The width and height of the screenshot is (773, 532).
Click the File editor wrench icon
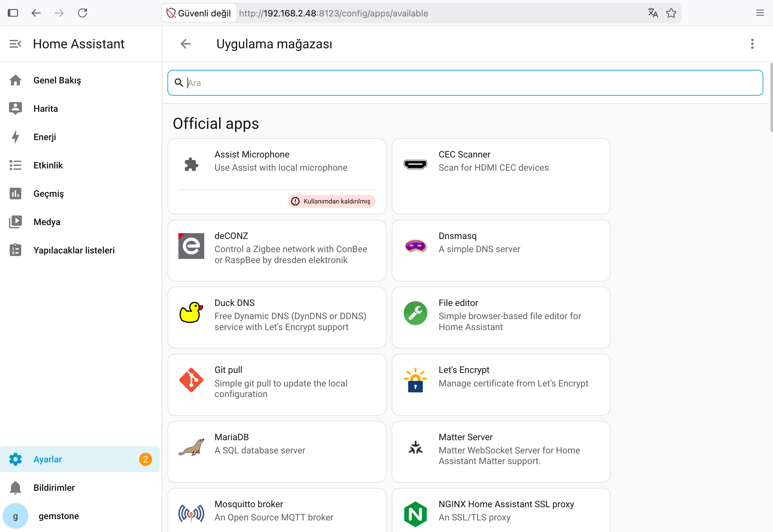pyautogui.click(x=415, y=313)
